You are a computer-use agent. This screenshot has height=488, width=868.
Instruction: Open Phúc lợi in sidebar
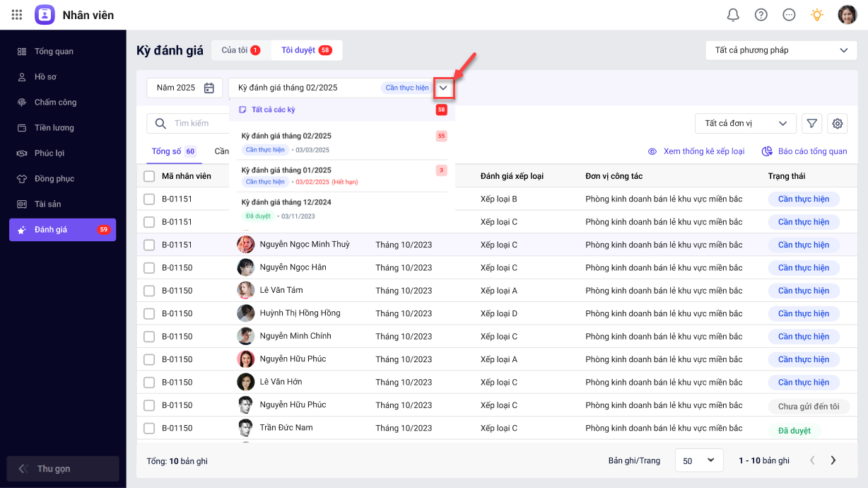click(x=62, y=153)
